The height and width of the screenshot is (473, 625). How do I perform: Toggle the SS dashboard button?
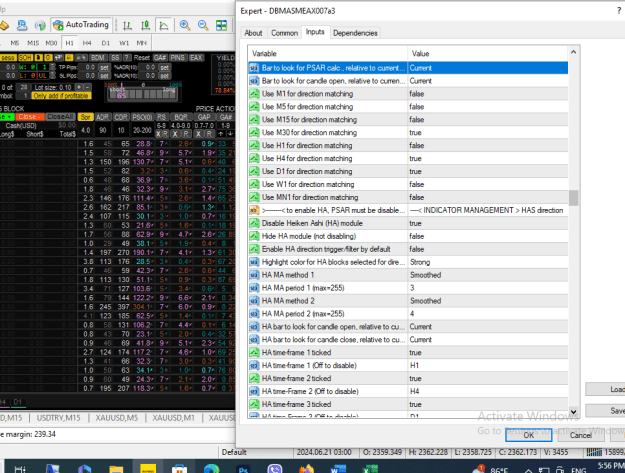pos(115,58)
